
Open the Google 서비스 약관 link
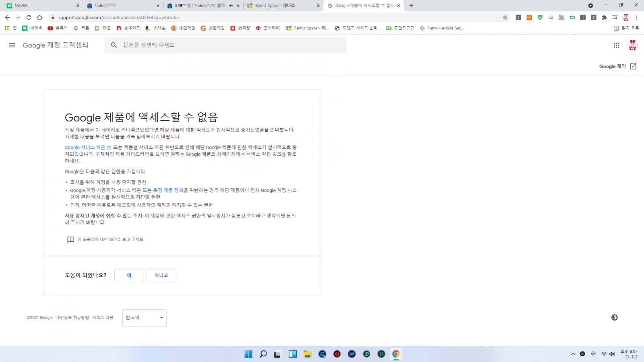[x=88, y=148]
